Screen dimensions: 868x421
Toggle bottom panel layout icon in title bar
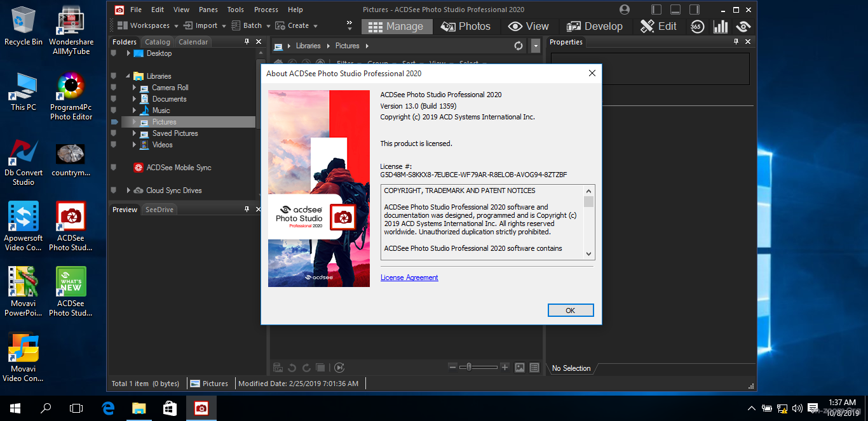pyautogui.click(x=675, y=10)
